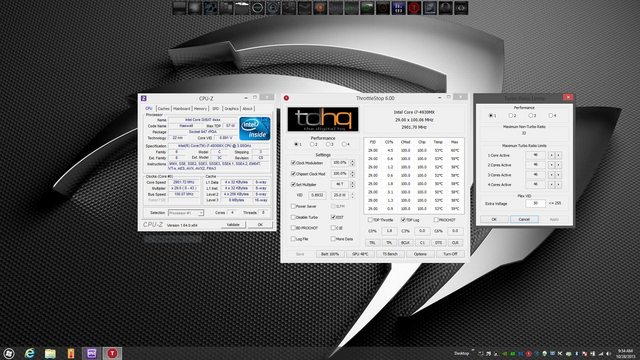Open the Processor Selection dropdown in CPU-Z
Viewport: 640px width, 360px height.
click(186, 213)
